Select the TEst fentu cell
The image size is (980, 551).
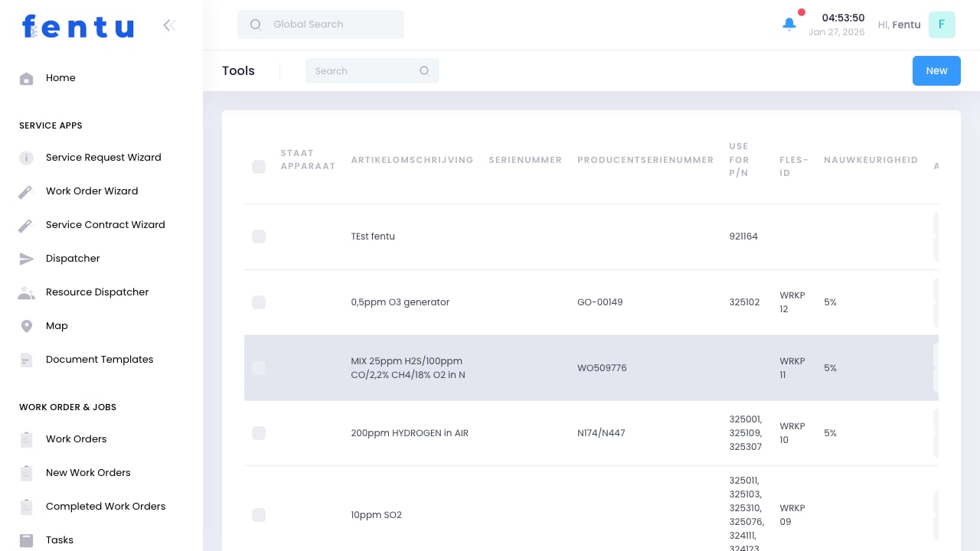[373, 236]
